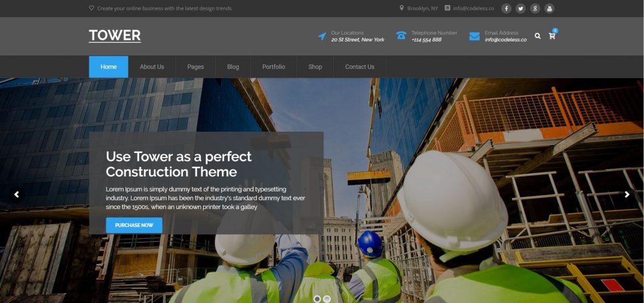Click the Brooklyn, NY location text
Viewport: 644px width, 303px height.
[423, 8]
